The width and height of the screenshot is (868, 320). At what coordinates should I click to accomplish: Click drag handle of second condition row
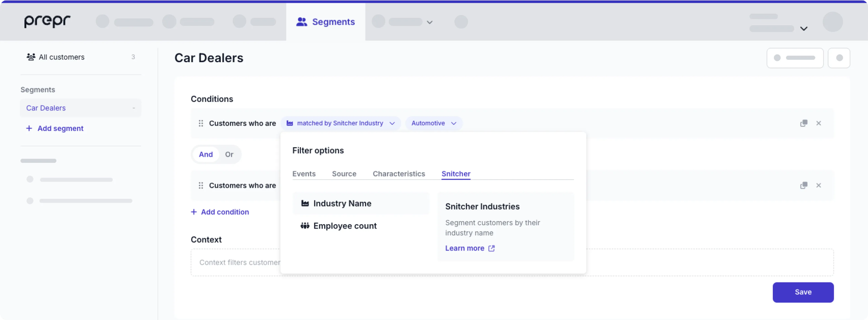pos(201,185)
